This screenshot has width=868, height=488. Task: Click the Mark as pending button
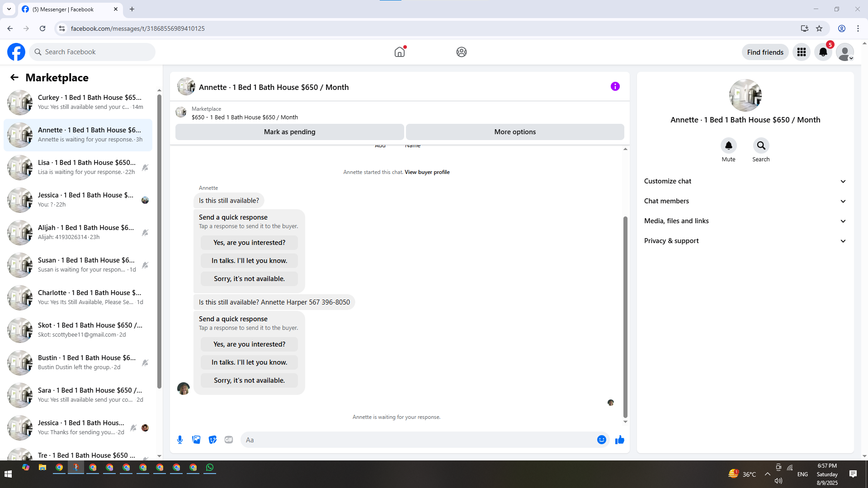[x=289, y=132]
